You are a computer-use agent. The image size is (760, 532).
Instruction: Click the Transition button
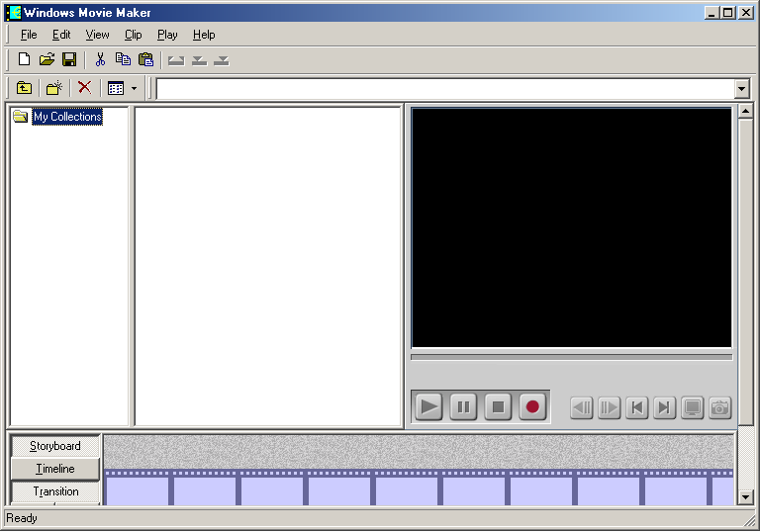click(x=55, y=491)
